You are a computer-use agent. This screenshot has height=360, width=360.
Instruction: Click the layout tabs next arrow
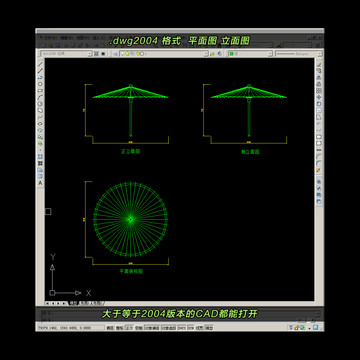[x=59, y=303]
